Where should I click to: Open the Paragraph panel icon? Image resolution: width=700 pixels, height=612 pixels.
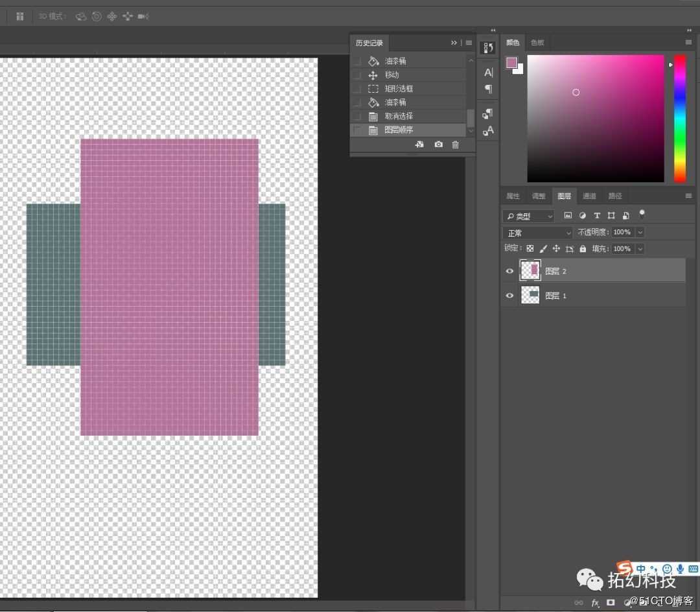pyautogui.click(x=488, y=89)
